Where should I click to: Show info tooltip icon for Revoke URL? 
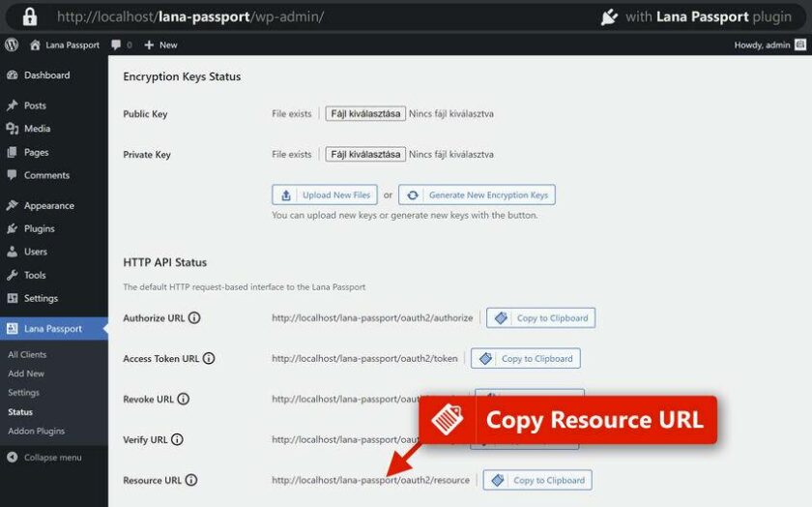(x=184, y=399)
